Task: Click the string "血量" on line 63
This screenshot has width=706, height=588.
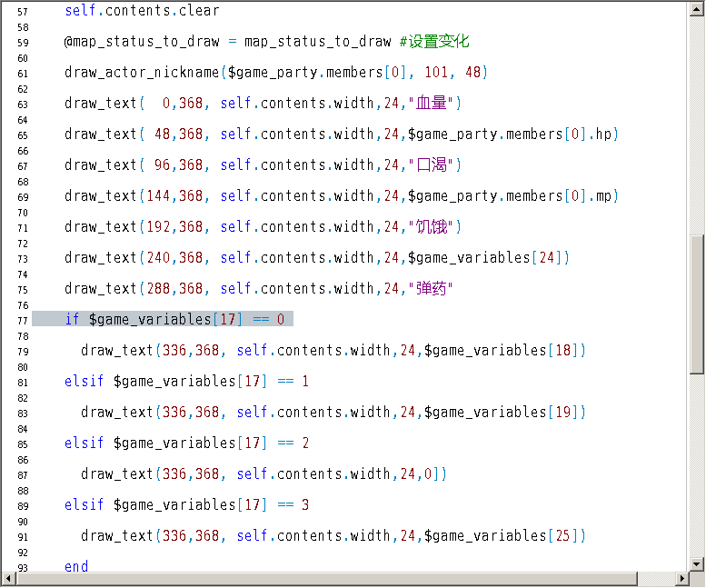Action: point(431,103)
